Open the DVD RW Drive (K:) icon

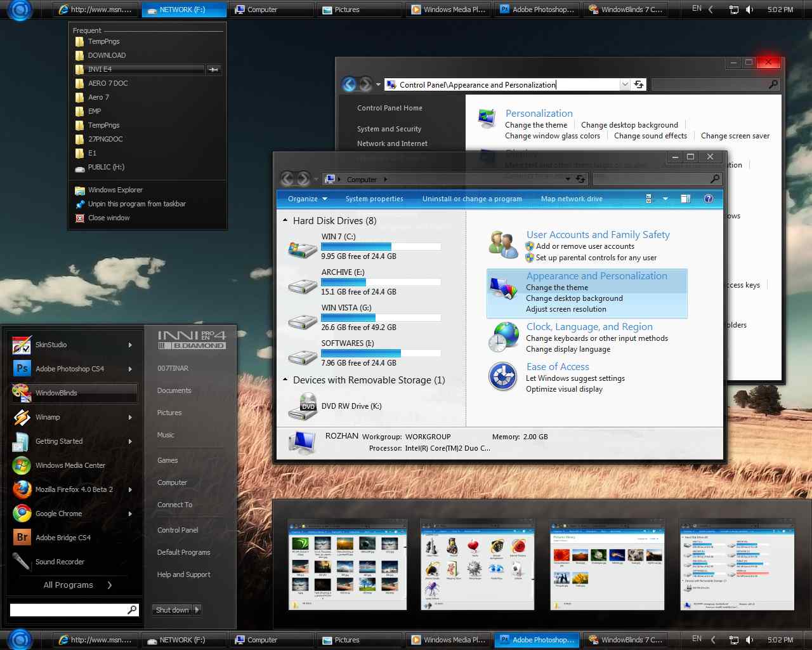pos(303,407)
